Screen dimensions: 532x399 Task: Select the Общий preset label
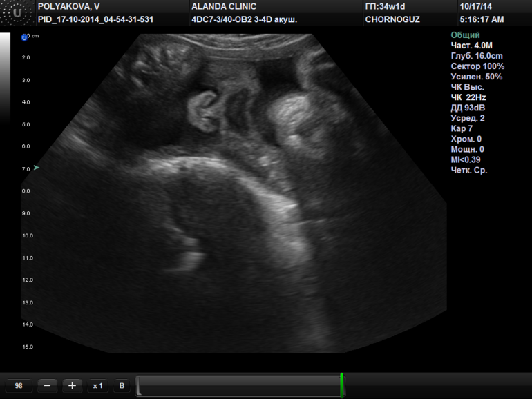465,35
